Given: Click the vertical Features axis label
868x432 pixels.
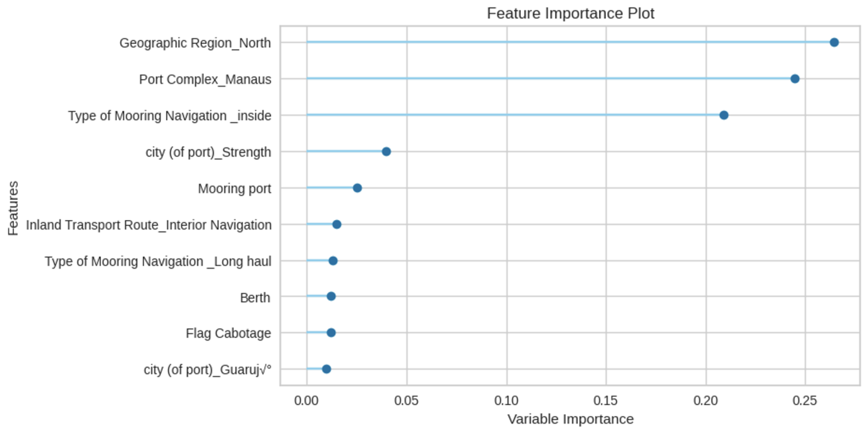Looking at the screenshot, I should pyautogui.click(x=13, y=208).
